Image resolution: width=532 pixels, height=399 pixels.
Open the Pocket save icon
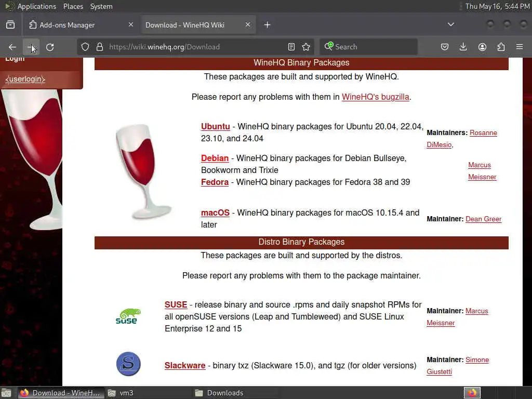pos(445,47)
